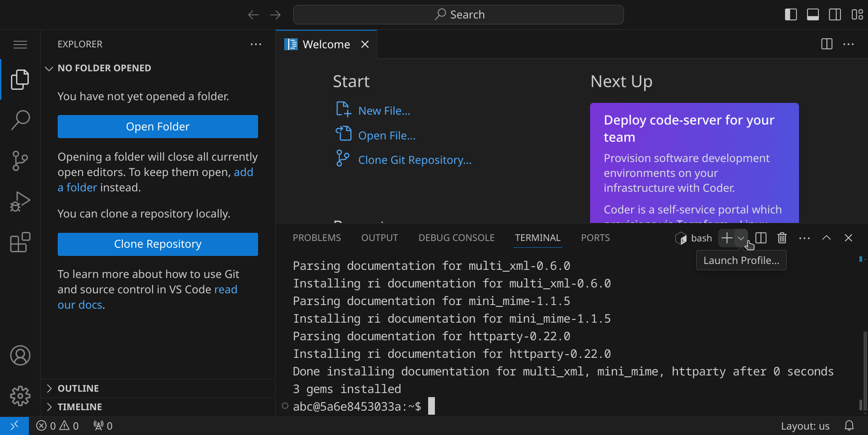Image resolution: width=868 pixels, height=435 pixels.
Task: Open the Launch Profile dropdown arrow
Action: 741,238
